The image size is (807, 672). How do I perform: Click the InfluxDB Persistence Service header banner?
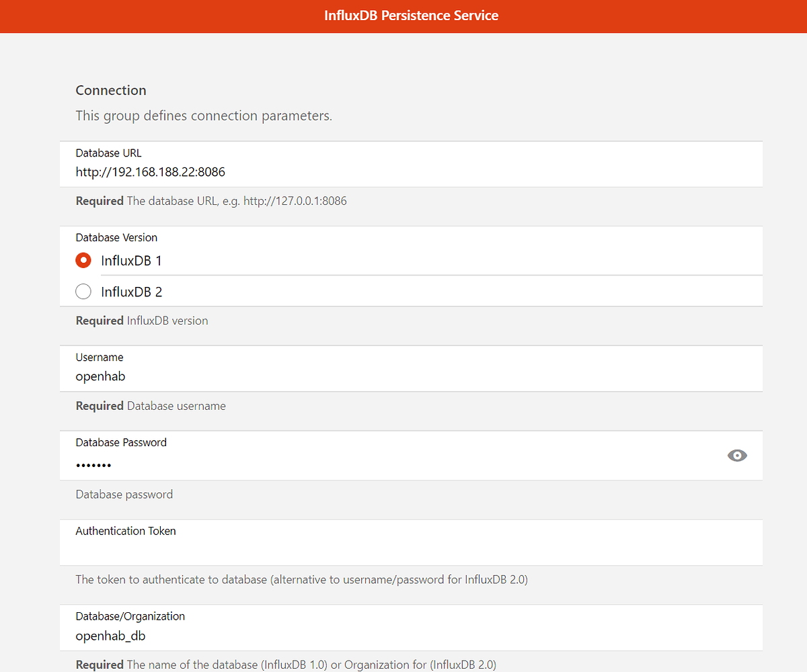pyautogui.click(x=411, y=15)
